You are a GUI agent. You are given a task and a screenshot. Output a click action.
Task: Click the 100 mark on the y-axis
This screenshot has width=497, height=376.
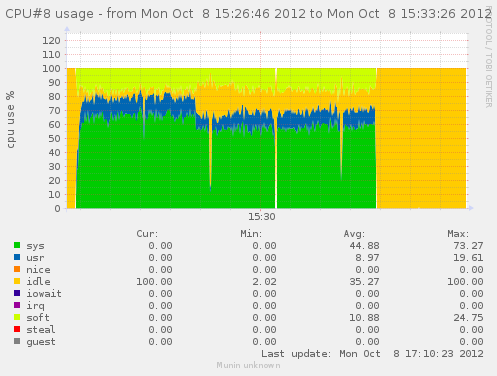pyautogui.click(x=51, y=69)
